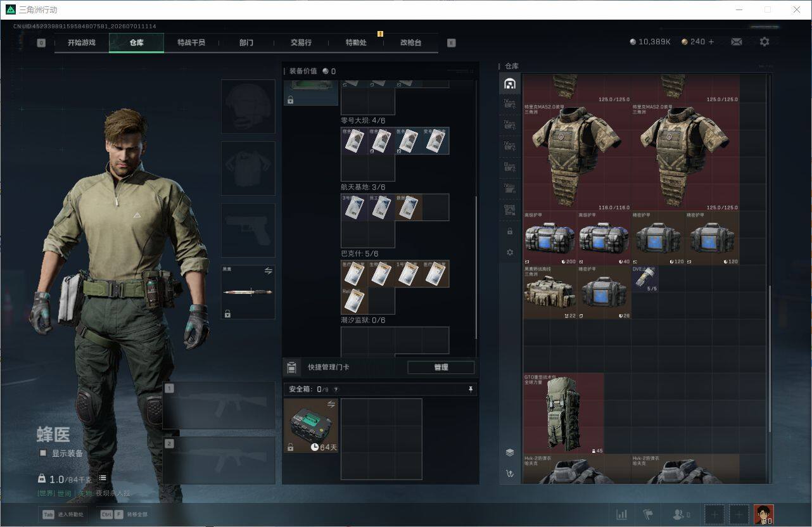Open the flag icon in bottom bar
The image size is (812, 527).
648,514
